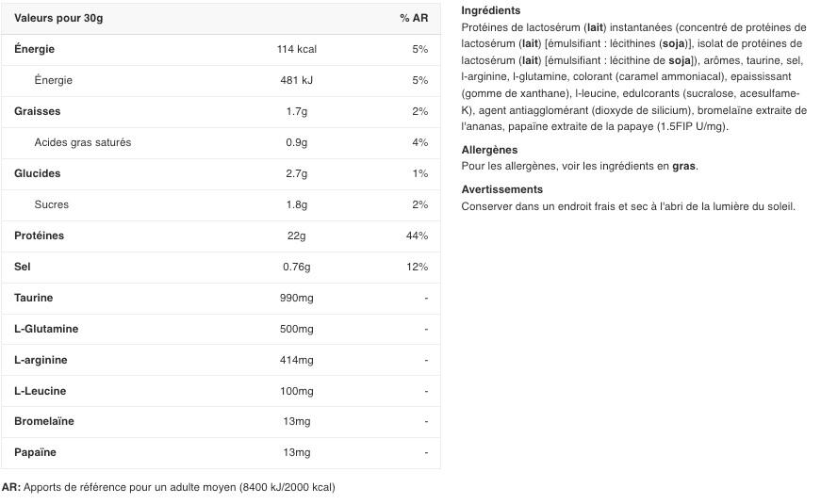Click the 'Valeurs pour 30g' table header

58,18
